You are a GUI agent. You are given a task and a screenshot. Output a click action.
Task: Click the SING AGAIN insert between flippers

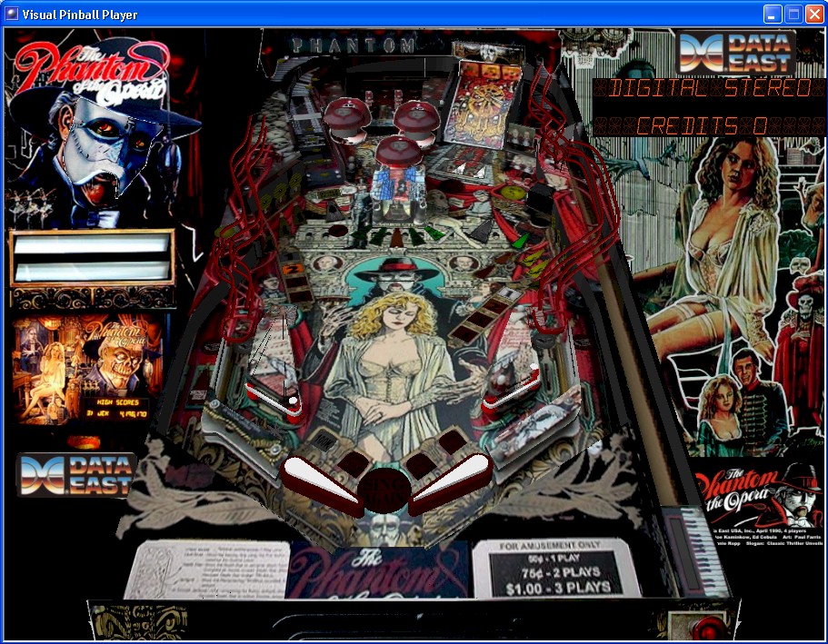(386, 490)
